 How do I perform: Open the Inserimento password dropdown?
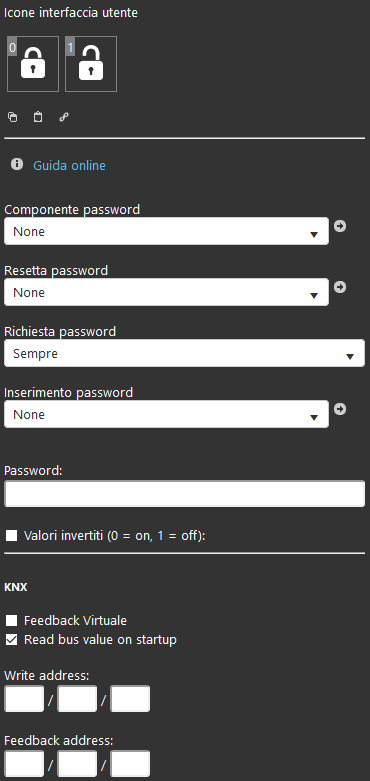tap(166, 414)
